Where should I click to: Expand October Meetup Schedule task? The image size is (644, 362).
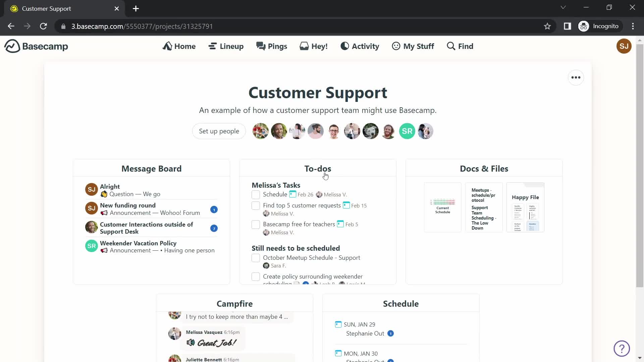pos(311,257)
